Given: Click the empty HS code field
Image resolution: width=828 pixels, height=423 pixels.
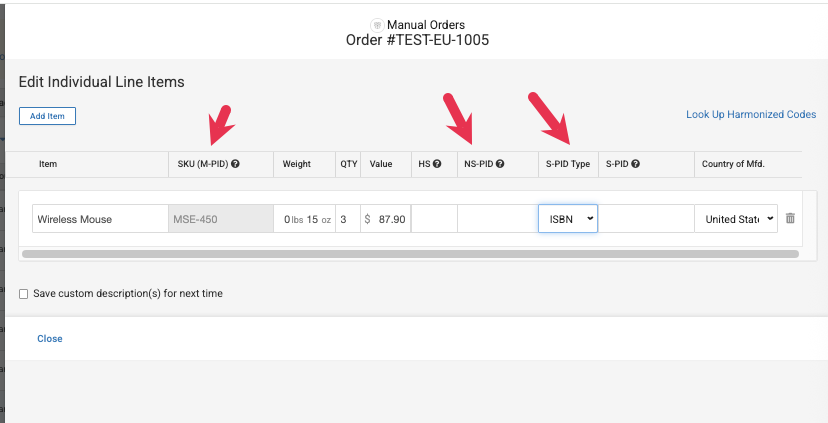Looking at the screenshot, I should tap(434, 219).
